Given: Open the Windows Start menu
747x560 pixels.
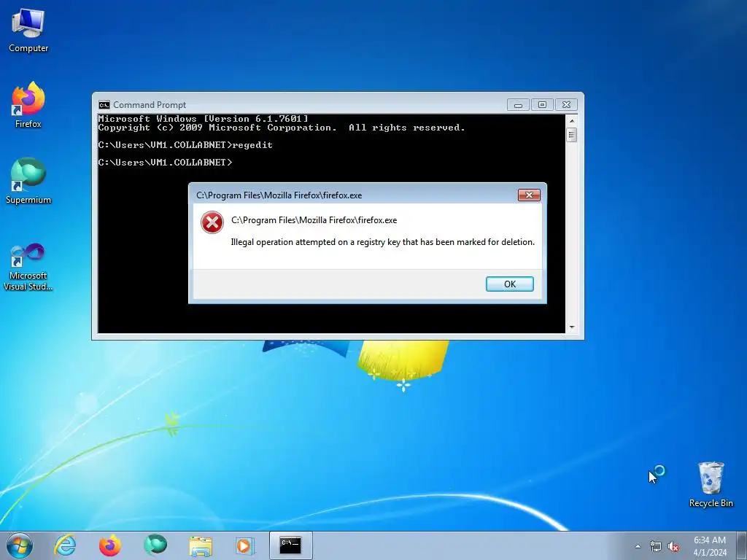Looking at the screenshot, I should (20, 545).
